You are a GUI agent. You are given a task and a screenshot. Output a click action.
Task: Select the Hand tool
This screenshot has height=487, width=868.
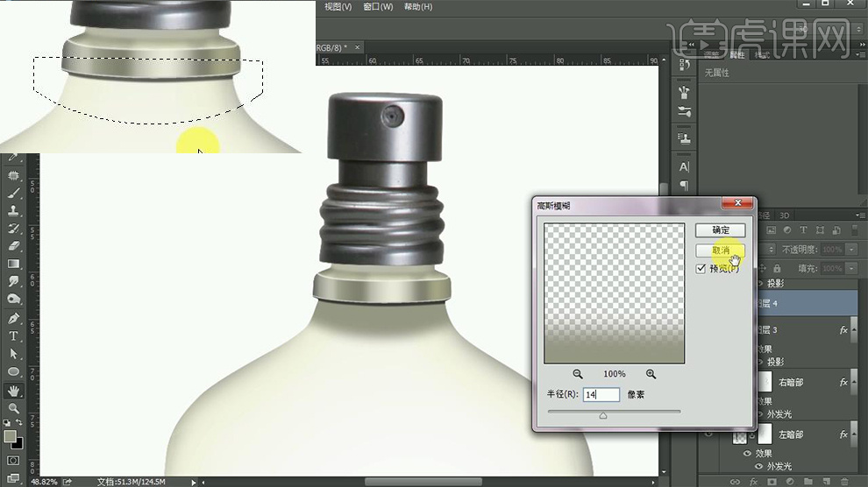point(13,391)
